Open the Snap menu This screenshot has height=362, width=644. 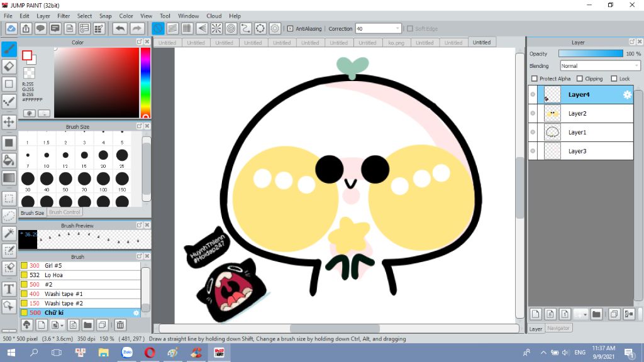click(105, 16)
